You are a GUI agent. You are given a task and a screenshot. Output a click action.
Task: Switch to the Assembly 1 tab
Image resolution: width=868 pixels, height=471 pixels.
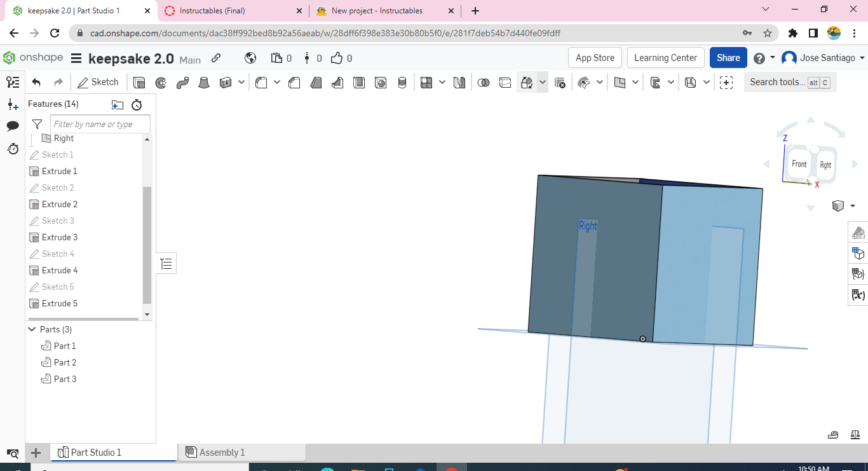pos(242,453)
